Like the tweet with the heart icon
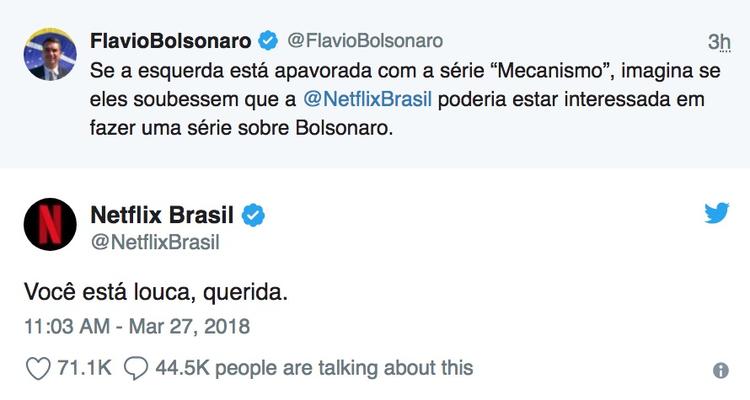The height and width of the screenshot is (400, 750). pos(37,369)
